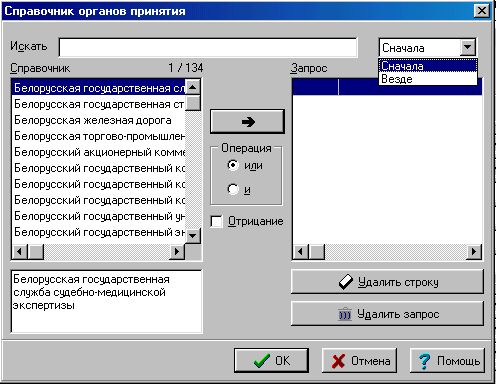Click Справочник horizontal scrollbar thumb
The height and width of the screenshot is (384, 496).
(36, 251)
